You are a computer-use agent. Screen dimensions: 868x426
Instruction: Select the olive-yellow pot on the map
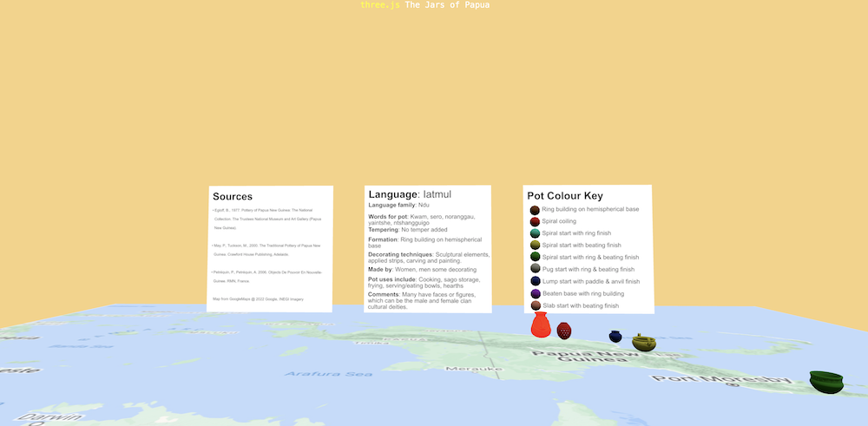pyautogui.click(x=644, y=343)
